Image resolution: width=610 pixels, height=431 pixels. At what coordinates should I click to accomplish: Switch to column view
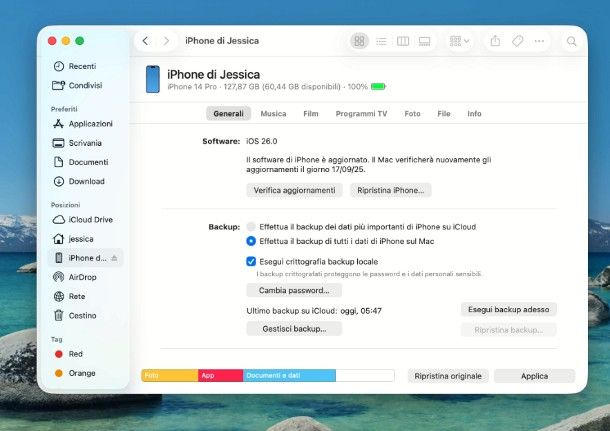(x=403, y=41)
